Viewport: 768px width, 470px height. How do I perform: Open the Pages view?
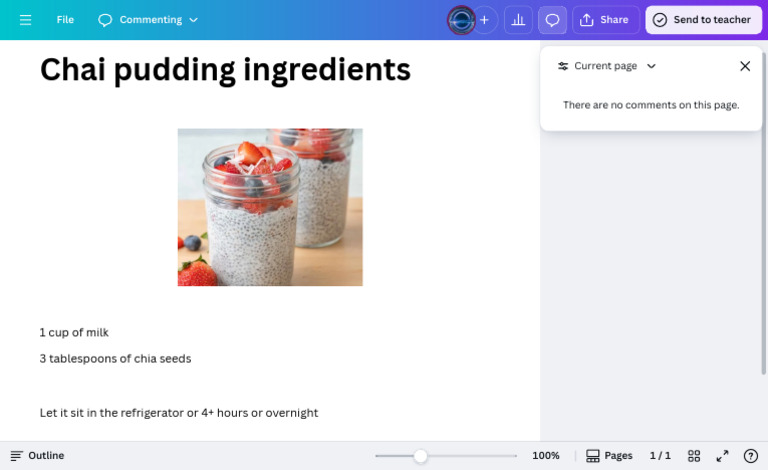[609, 456]
